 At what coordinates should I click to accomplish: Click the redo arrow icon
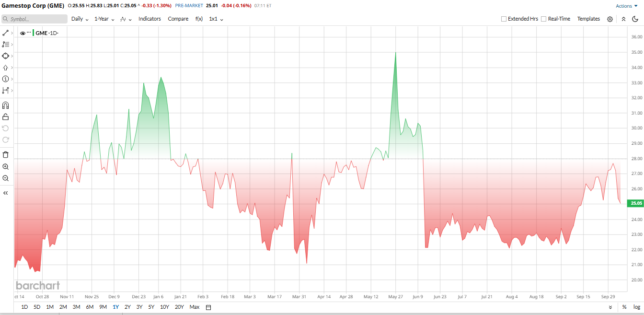[6, 140]
